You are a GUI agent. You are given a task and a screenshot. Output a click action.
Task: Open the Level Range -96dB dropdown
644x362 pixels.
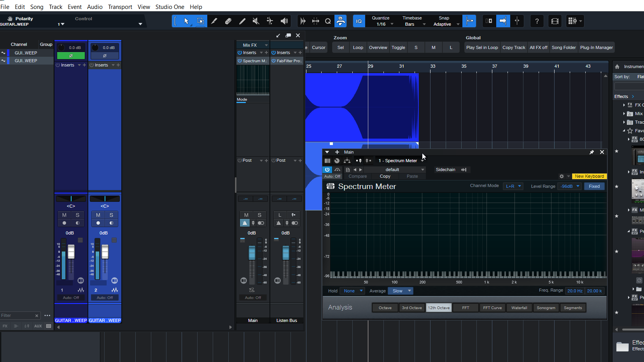tap(570, 186)
